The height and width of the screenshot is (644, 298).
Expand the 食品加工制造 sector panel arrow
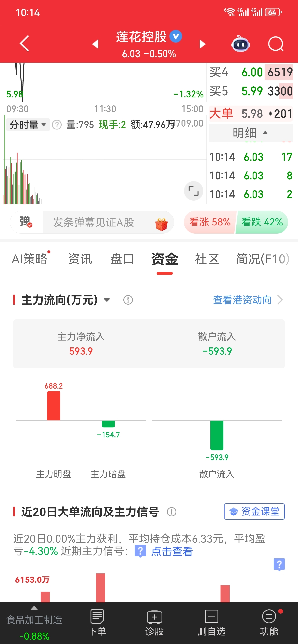34,608
